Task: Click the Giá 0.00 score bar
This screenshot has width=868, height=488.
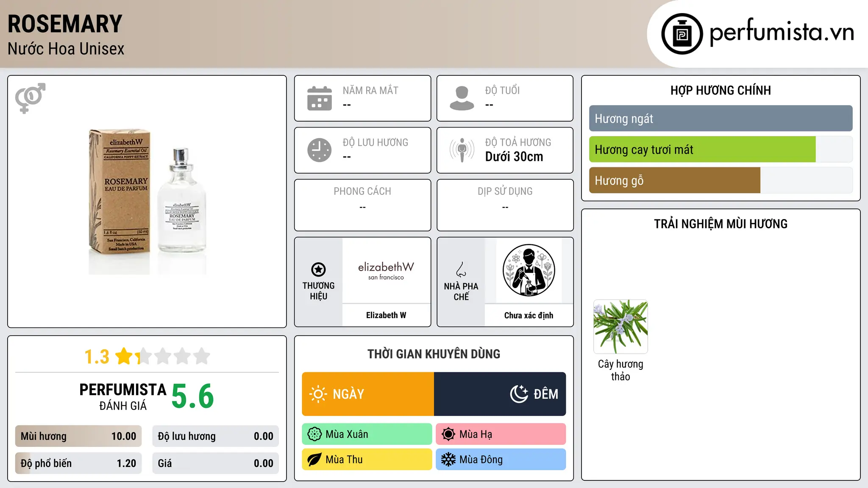Action: [216, 463]
